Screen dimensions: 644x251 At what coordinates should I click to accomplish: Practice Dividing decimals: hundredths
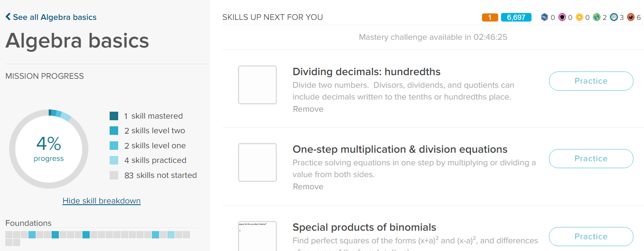coord(591,81)
